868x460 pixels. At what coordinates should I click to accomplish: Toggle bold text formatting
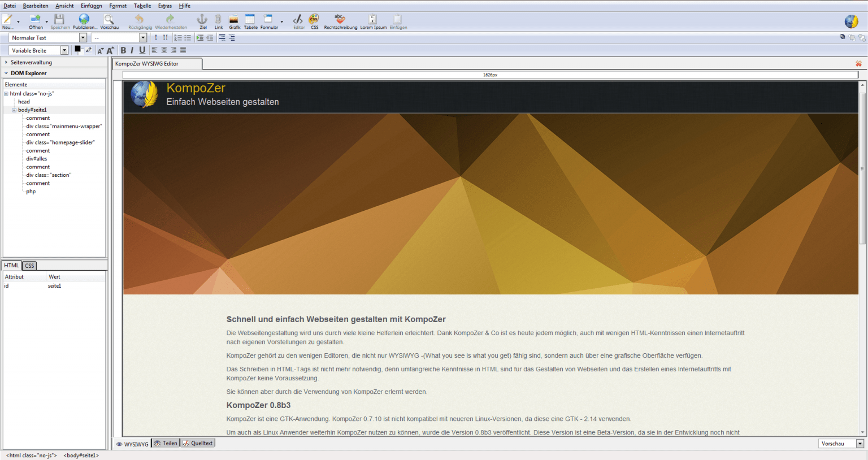click(123, 50)
